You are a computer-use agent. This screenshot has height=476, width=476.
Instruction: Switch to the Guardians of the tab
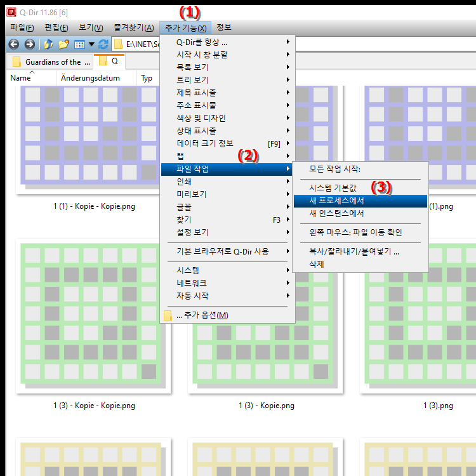(x=51, y=62)
